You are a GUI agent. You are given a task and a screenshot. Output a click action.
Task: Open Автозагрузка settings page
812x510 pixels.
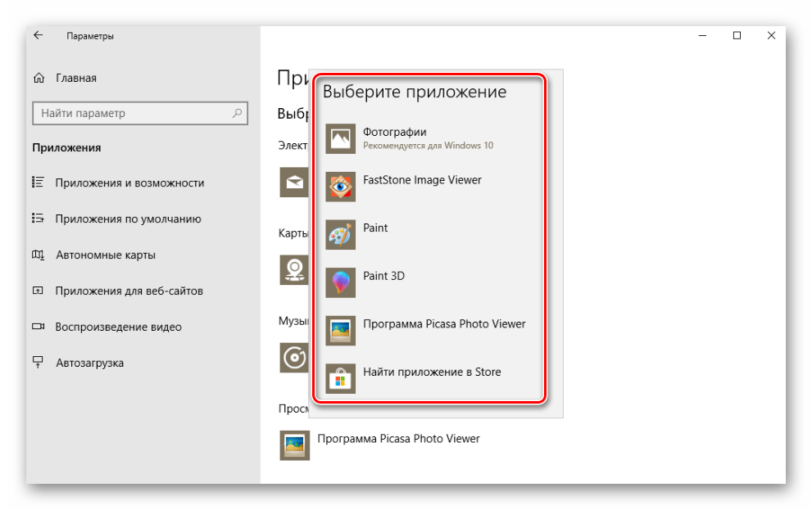coord(89,363)
